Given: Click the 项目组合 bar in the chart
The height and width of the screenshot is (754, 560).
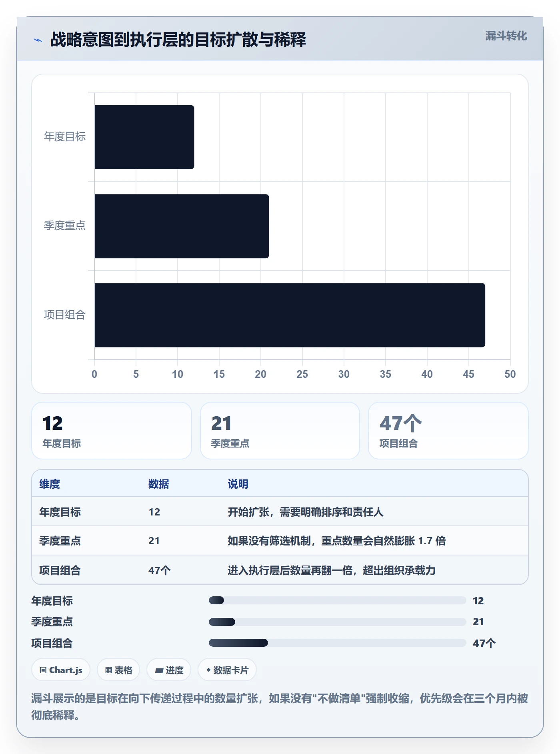Looking at the screenshot, I should (290, 315).
